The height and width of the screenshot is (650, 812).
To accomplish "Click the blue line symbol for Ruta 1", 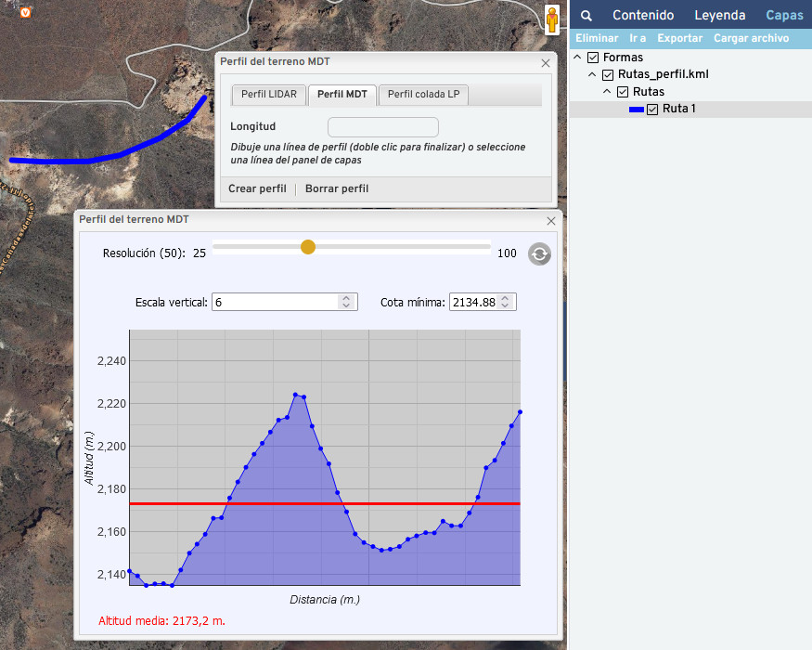I will 637,110.
